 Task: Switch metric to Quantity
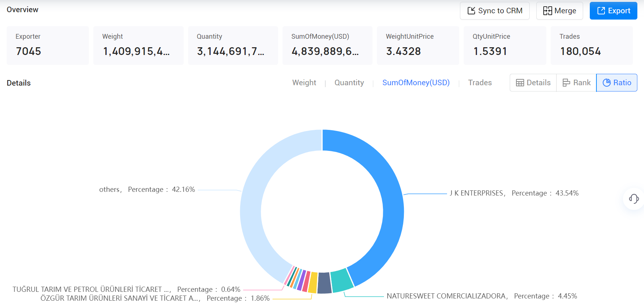click(x=349, y=83)
